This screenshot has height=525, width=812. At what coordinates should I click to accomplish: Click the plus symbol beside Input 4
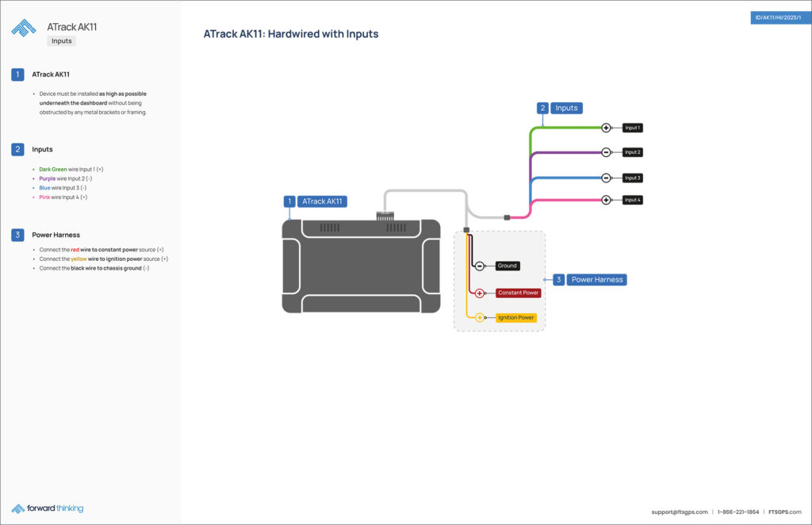coord(606,200)
